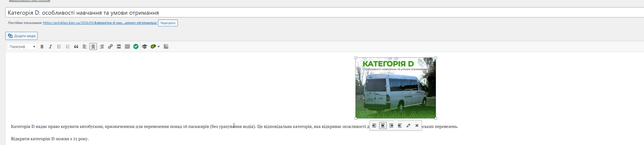Toggle the extra toolbar row (kitchen sink)
Screen dimensions: 644x145
coord(127,46)
